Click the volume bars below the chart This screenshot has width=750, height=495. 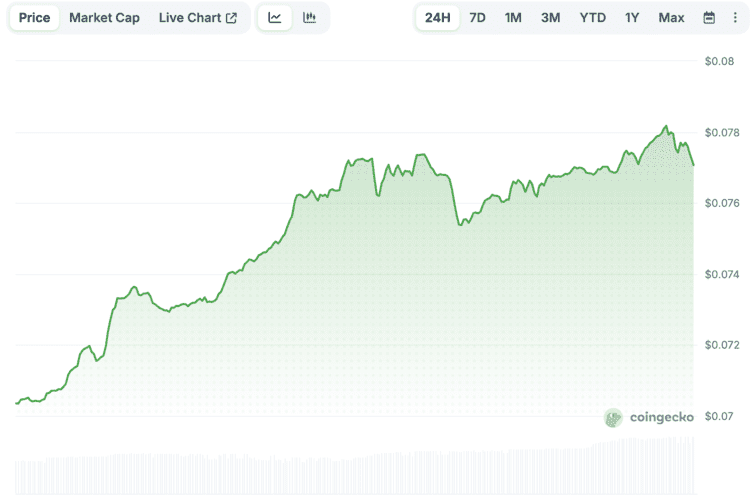pyautogui.click(x=350, y=470)
